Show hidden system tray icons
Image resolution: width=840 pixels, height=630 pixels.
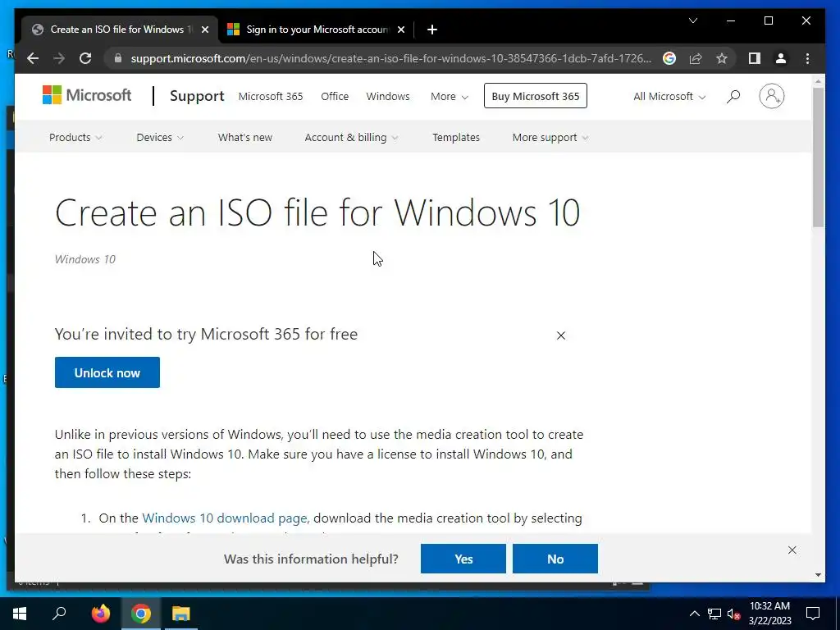(x=694, y=614)
